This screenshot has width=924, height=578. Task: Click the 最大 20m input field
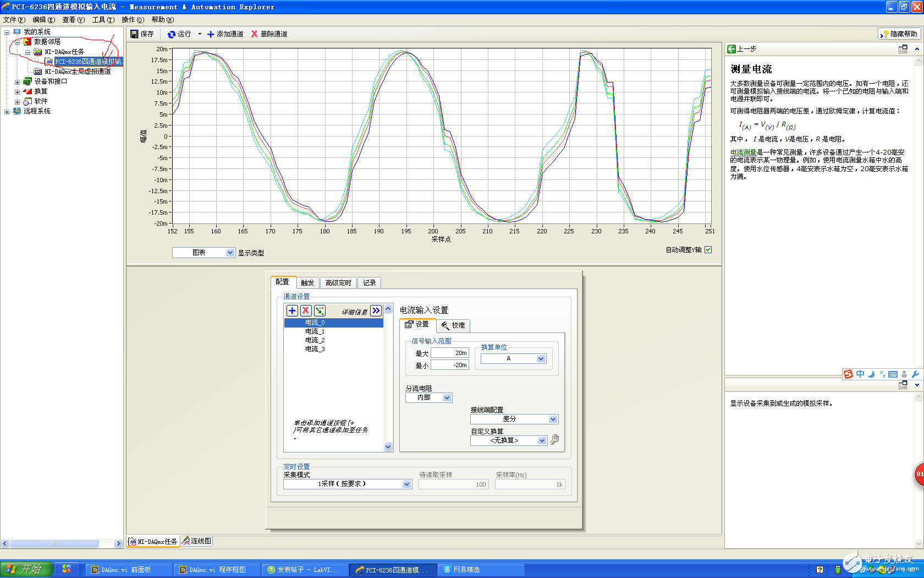(449, 353)
